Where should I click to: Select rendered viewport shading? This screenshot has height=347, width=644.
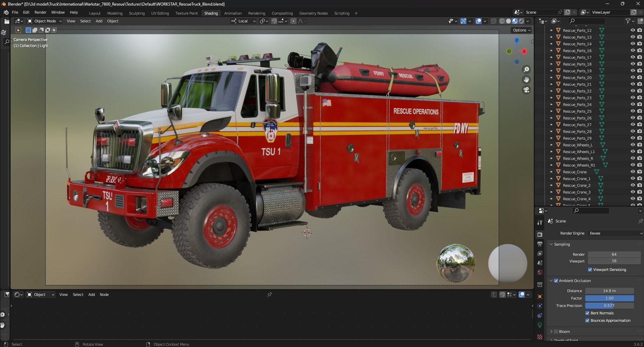point(521,21)
